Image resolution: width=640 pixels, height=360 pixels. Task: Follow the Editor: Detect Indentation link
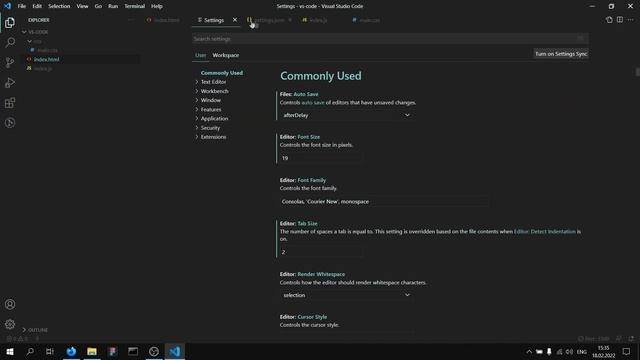coord(544,231)
